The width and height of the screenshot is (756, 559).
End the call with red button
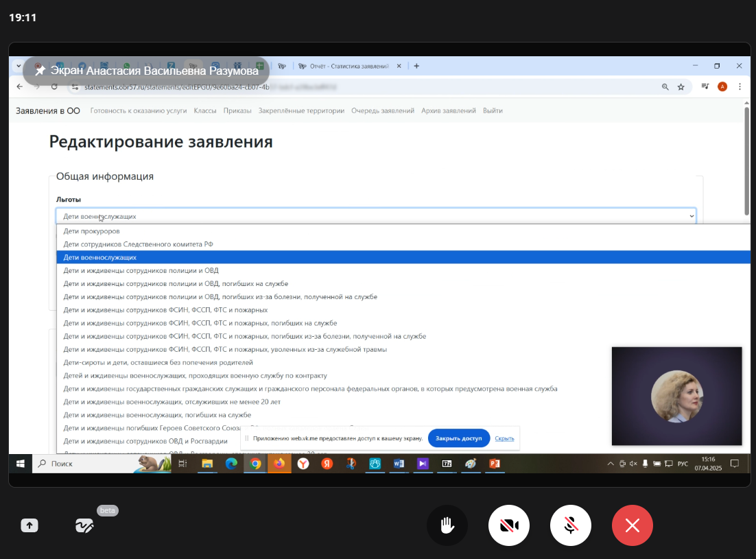pyautogui.click(x=633, y=526)
